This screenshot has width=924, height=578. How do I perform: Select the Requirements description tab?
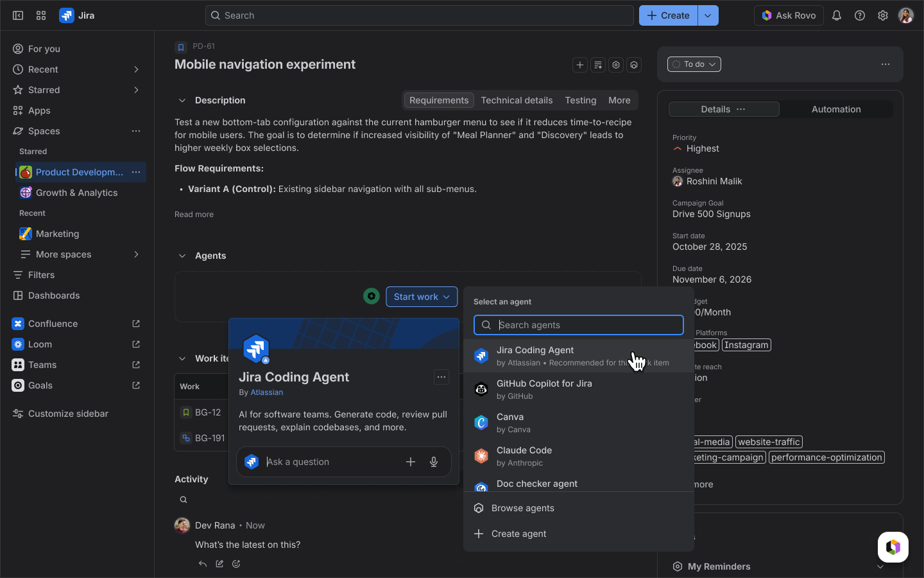click(439, 100)
